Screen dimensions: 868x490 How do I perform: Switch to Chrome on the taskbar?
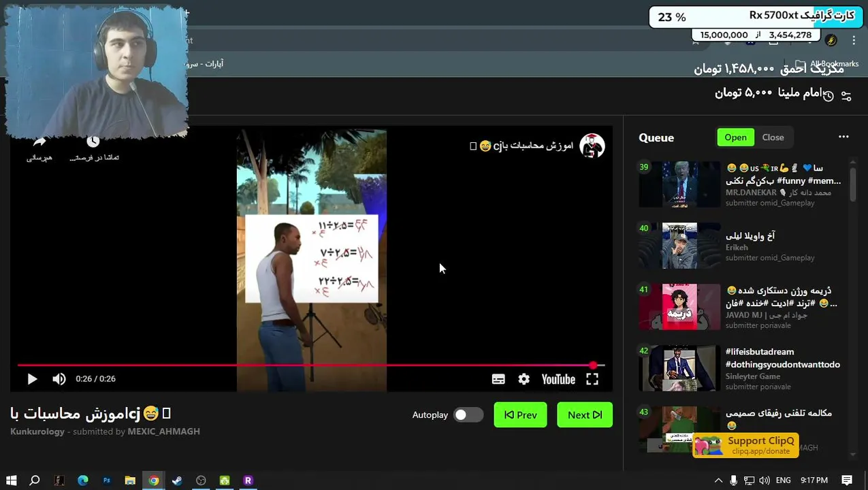[154, 480]
